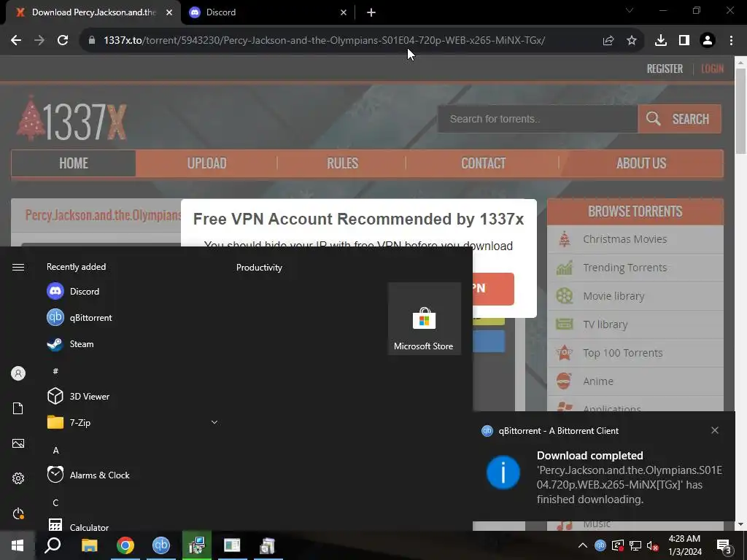Open the RULES navigation item
The image size is (747, 560).
coord(343,163)
